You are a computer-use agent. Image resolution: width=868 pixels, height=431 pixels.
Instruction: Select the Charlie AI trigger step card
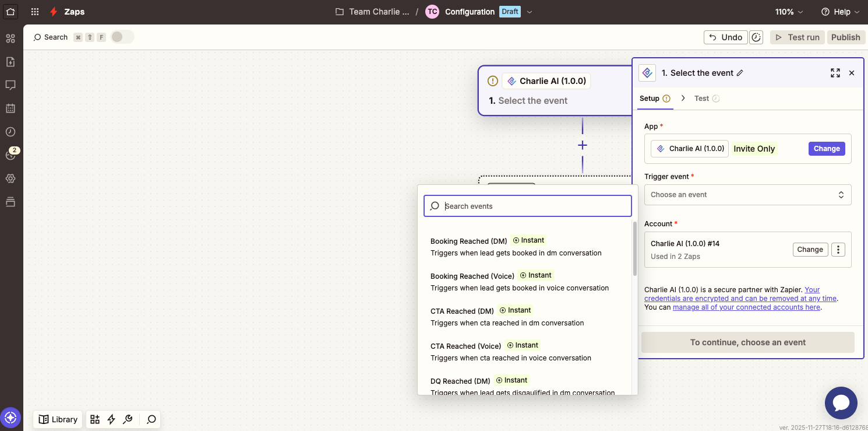[555, 90]
